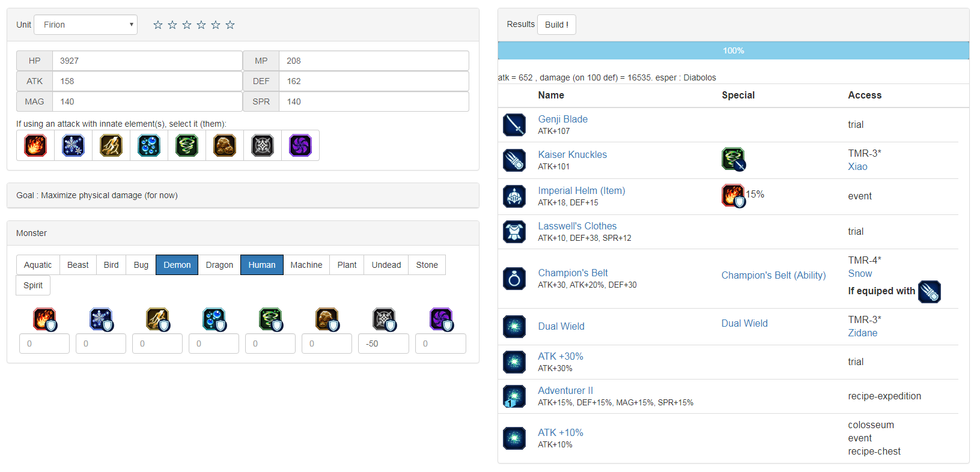Click the monster water resistance icon
This screenshot has height=472, width=980.
pyautogui.click(x=214, y=319)
